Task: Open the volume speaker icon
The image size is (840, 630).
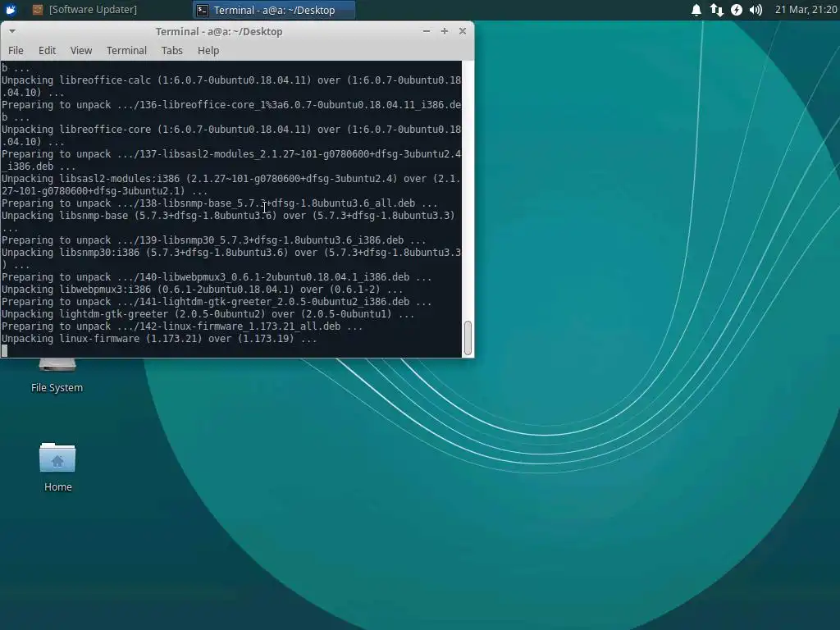Action: [756, 10]
